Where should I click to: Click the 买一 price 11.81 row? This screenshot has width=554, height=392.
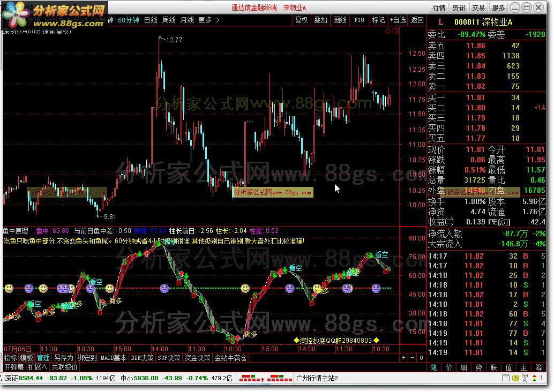pos(486,97)
